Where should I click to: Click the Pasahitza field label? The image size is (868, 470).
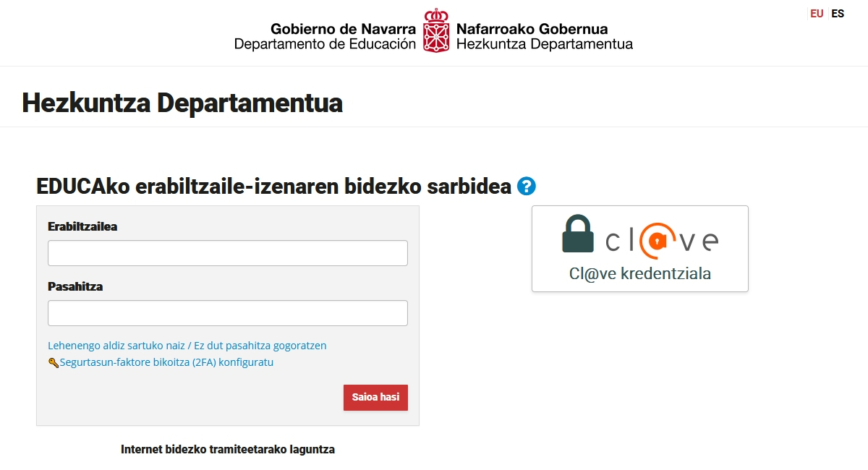point(75,286)
